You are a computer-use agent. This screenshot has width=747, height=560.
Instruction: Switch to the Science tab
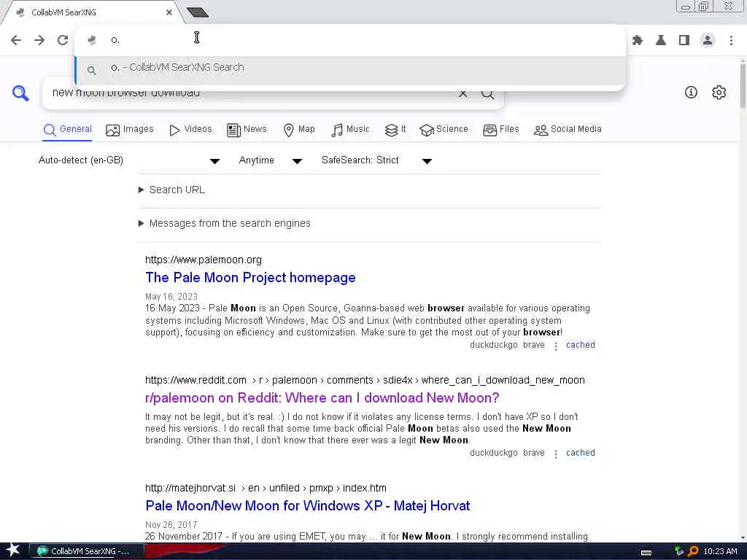[x=444, y=130]
